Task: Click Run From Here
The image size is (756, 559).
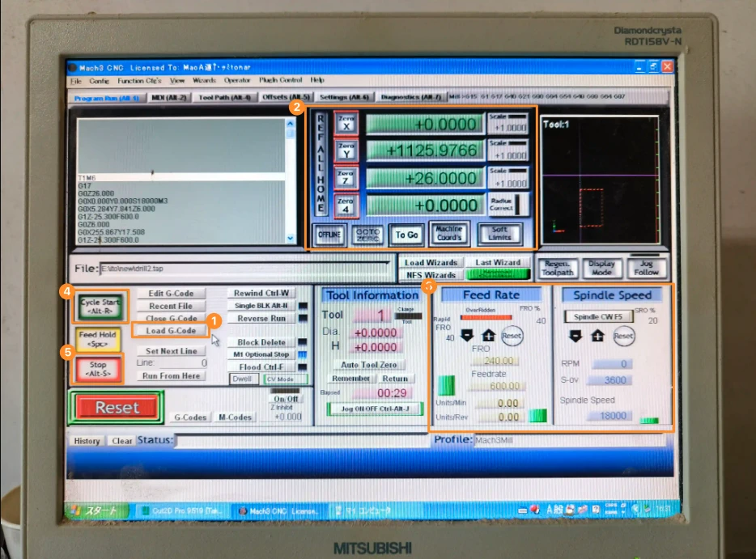Action: [171, 375]
